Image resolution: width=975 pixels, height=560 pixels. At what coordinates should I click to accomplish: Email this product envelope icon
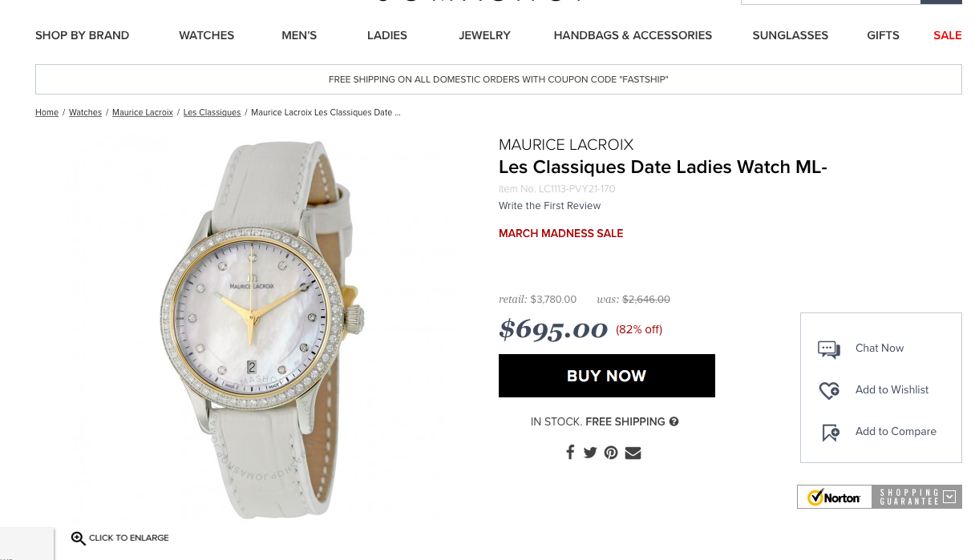[x=633, y=453]
